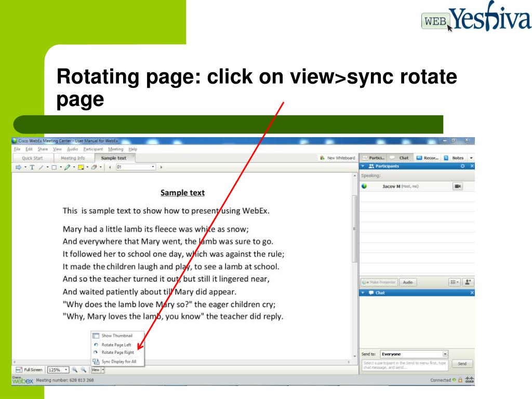The image size is (532, 399).
Task: Open the View menu in menu bar
Action: tap(57, 149)
